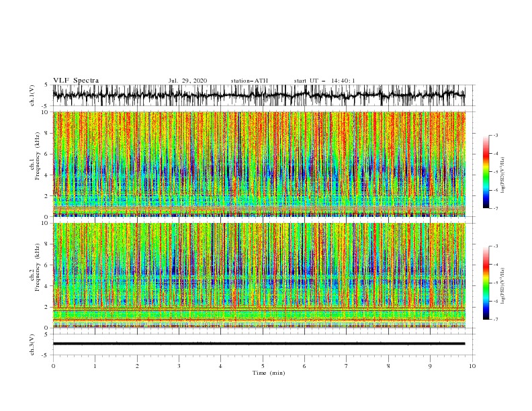Click the log(PSD) label beside ch.1 colorbar
Screen dimensions: 532x411
502,175
